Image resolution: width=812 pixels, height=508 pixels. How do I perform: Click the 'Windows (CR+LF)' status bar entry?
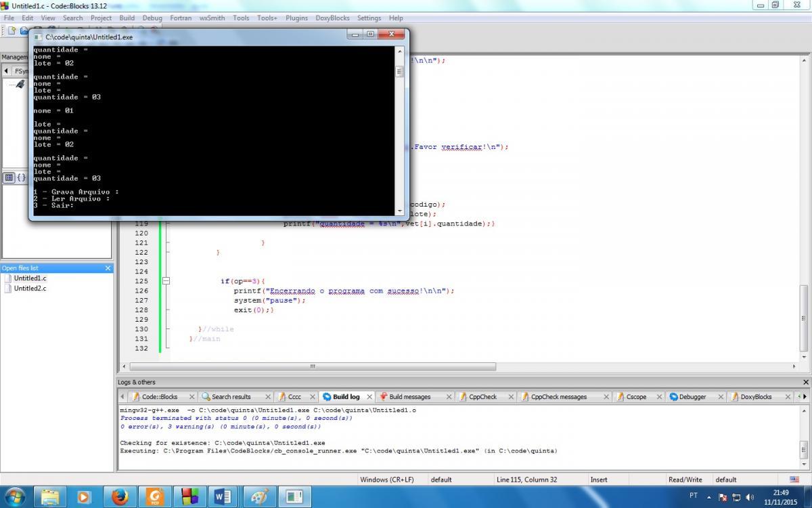coord(386,480)
